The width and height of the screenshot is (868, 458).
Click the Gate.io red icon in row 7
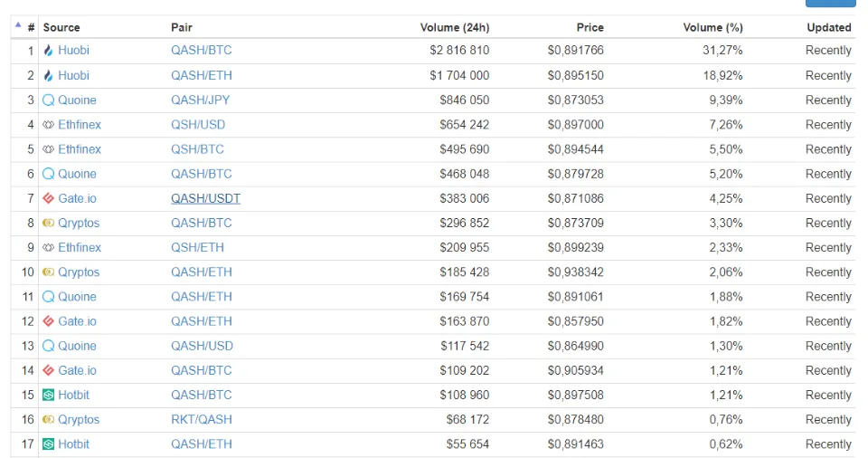point(48,198)
